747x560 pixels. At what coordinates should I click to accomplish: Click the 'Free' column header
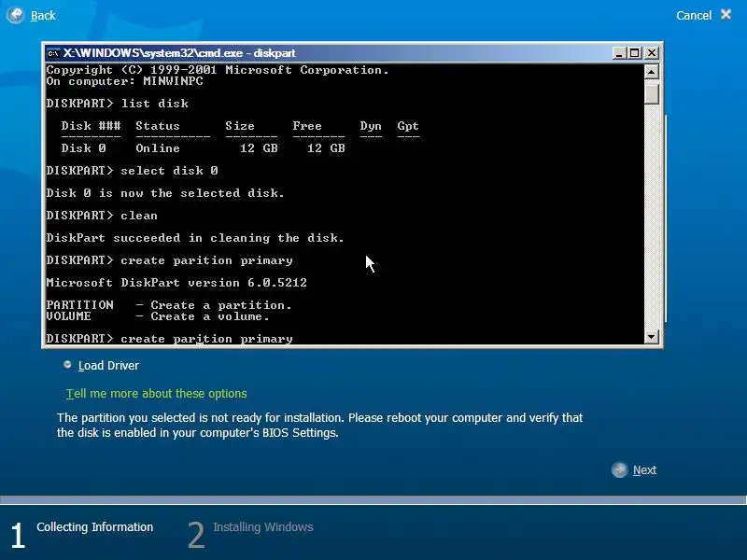pyautogui.click(x=307, y=126)
